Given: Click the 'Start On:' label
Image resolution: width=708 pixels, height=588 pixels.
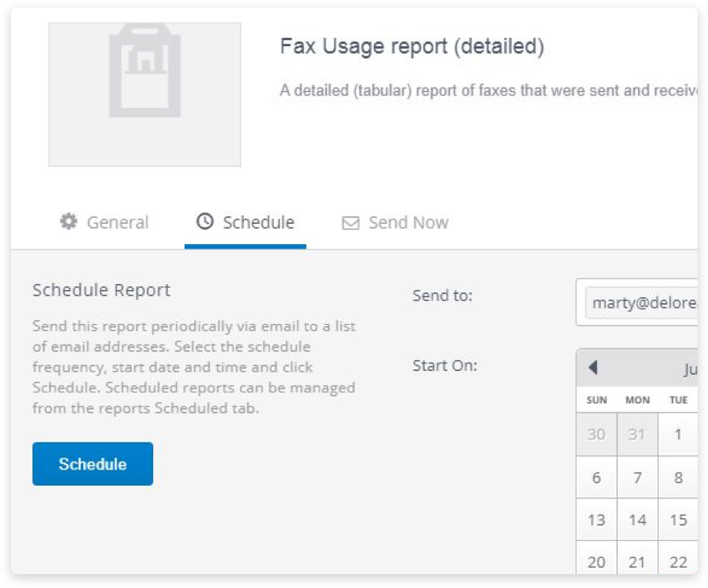Looking at the screenshot, I should point(445,366).
